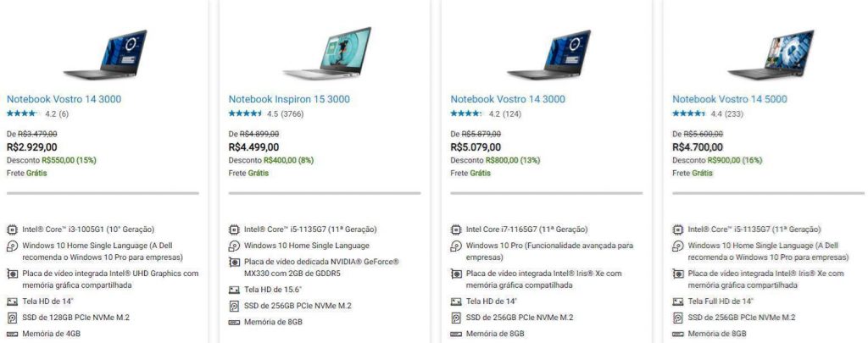Click the Intel Iris Xe graphics icon in Vostro 5000
The image size is (868, 343).
point(678,274)
